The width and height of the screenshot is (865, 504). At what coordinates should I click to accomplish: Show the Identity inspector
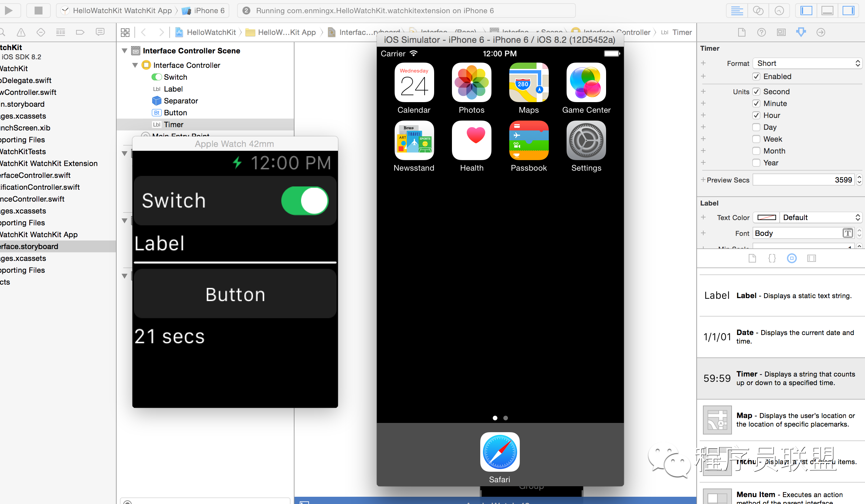point(781,32)
